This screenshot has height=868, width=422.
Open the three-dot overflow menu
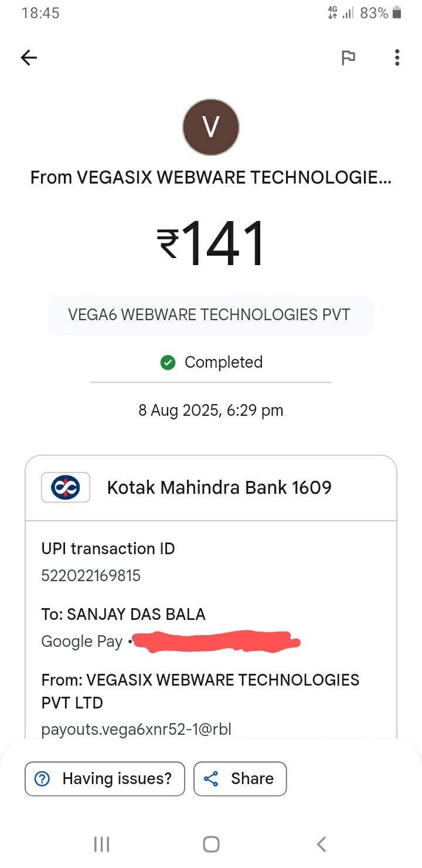397,57
